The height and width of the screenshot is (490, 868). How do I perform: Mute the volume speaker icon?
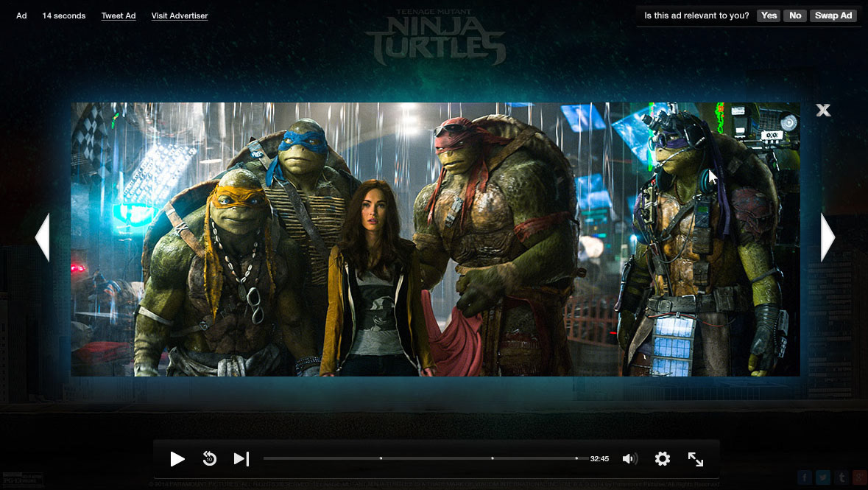click(630, 458)
